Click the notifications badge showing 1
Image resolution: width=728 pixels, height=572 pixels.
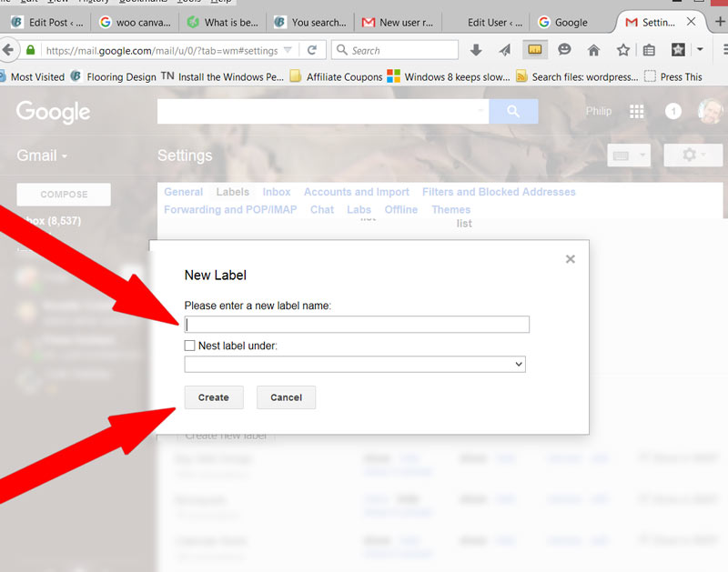[672, 111]
